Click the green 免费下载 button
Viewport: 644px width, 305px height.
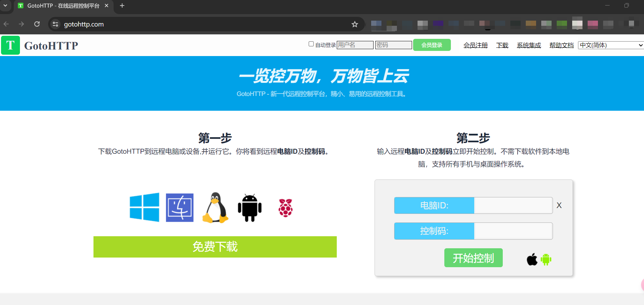[215, 247]
